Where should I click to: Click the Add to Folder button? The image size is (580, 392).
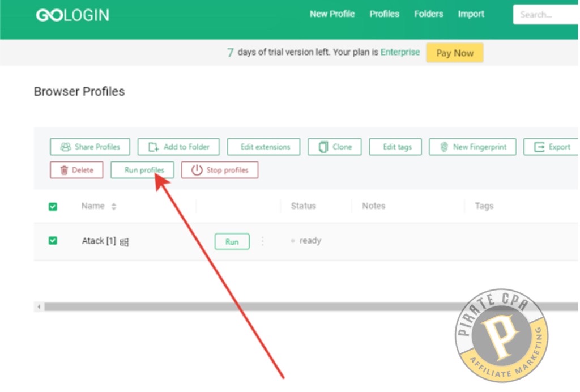(178, 147)
